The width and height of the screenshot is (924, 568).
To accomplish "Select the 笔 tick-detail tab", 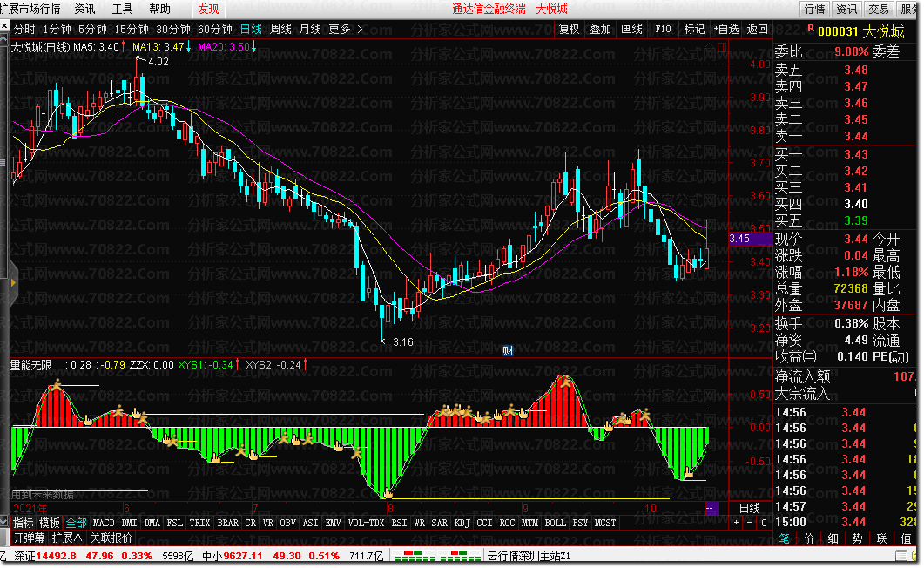I will coord(785,538).
